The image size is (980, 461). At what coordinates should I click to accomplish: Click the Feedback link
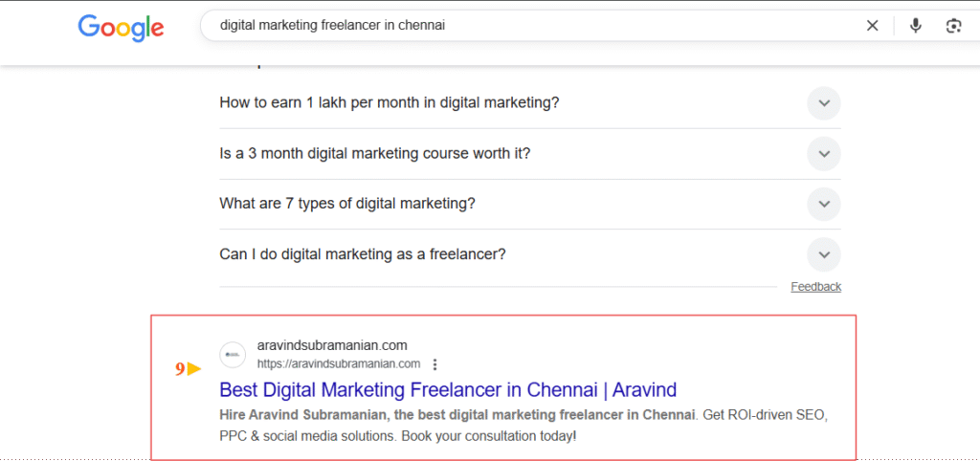tap(815, 287)
